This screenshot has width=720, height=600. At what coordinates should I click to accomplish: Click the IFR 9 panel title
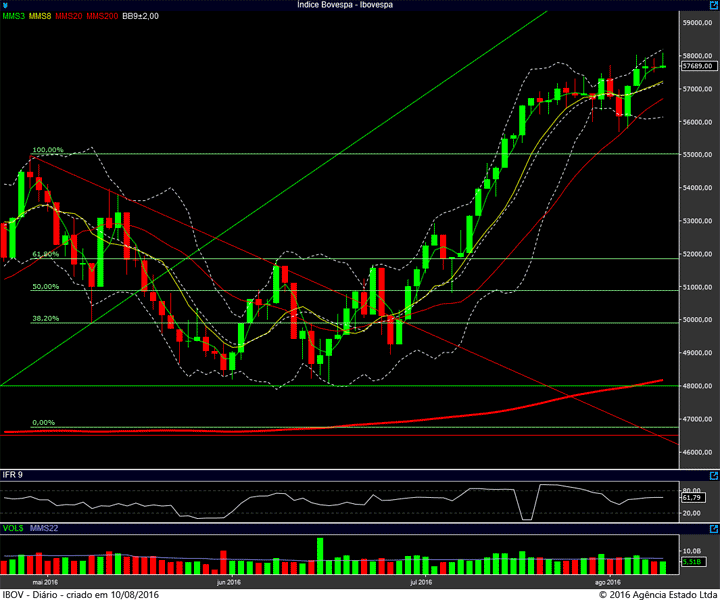(x=12, y=475)
